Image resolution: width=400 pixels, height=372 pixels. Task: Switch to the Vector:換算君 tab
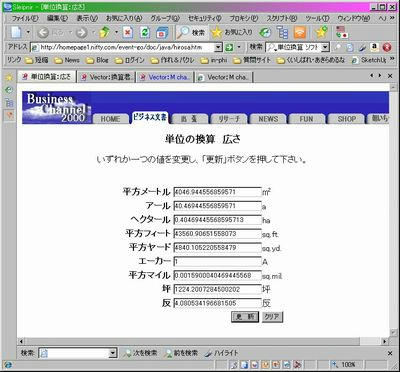pyautogui.click(x=107, y=77)
